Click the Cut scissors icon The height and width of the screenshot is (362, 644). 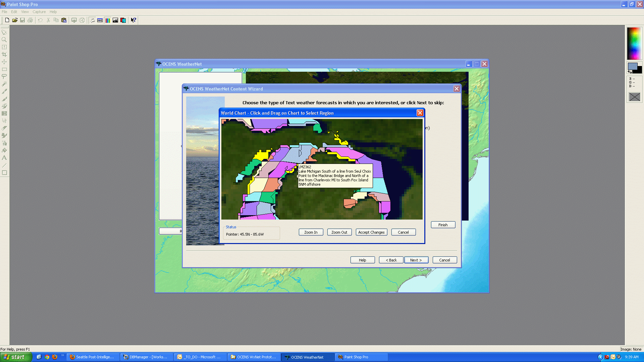coord(48,20)
